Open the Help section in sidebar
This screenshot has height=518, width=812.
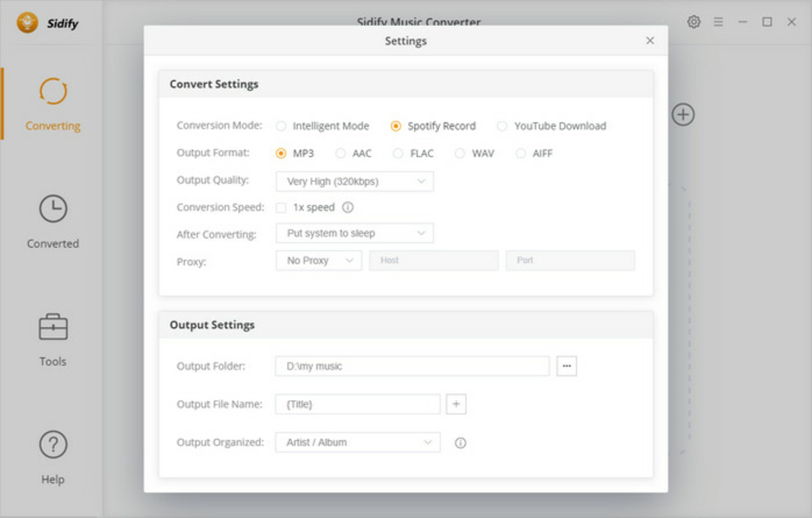[52, 458]
